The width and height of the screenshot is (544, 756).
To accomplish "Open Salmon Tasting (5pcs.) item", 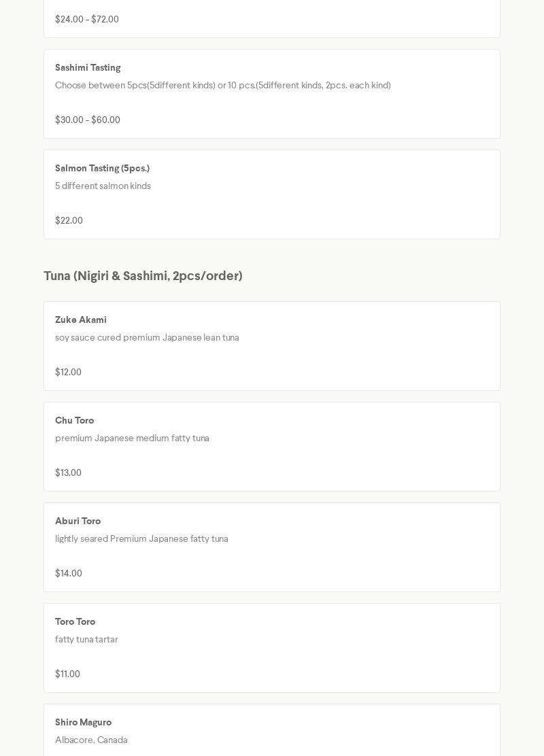I will [102, 169].
